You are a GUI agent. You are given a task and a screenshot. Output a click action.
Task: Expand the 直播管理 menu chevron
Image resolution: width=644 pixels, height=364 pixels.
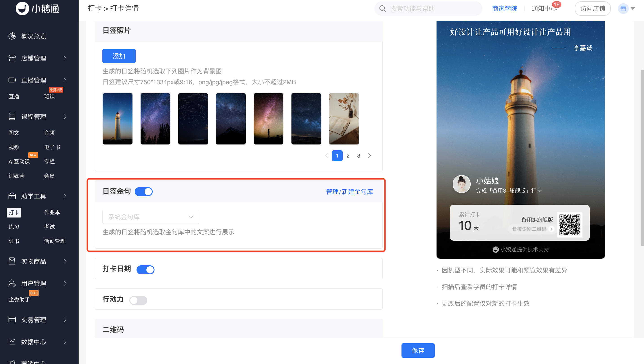[x=65, y=80]
